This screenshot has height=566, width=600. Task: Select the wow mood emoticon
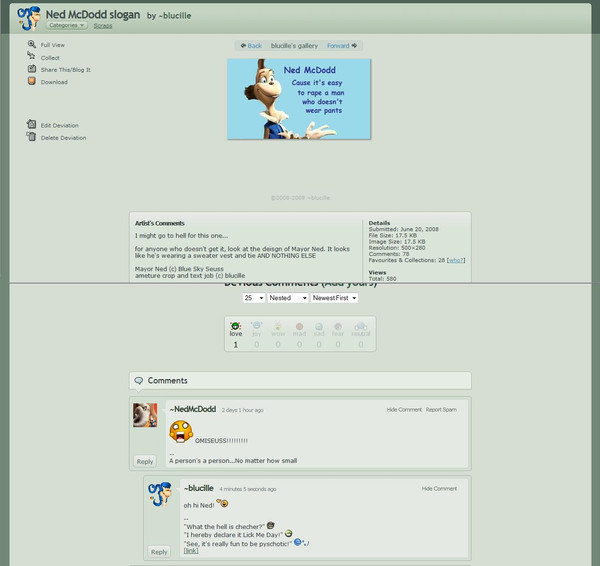click(278, 326)
